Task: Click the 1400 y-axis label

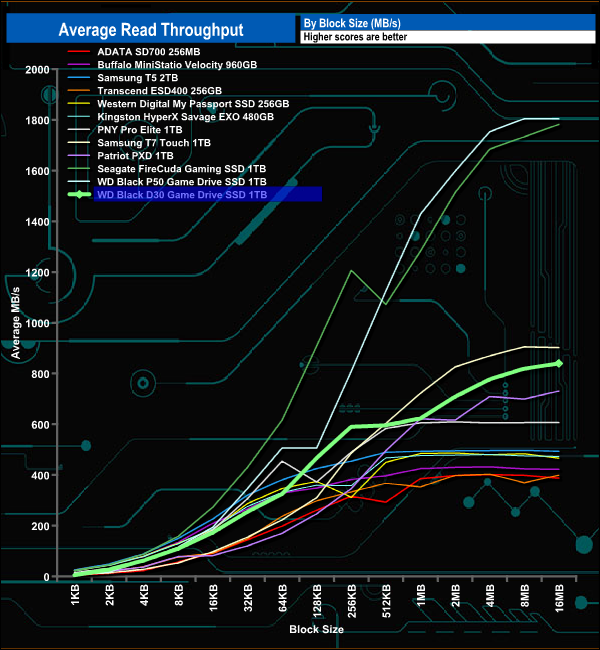Action: (37, 222)
